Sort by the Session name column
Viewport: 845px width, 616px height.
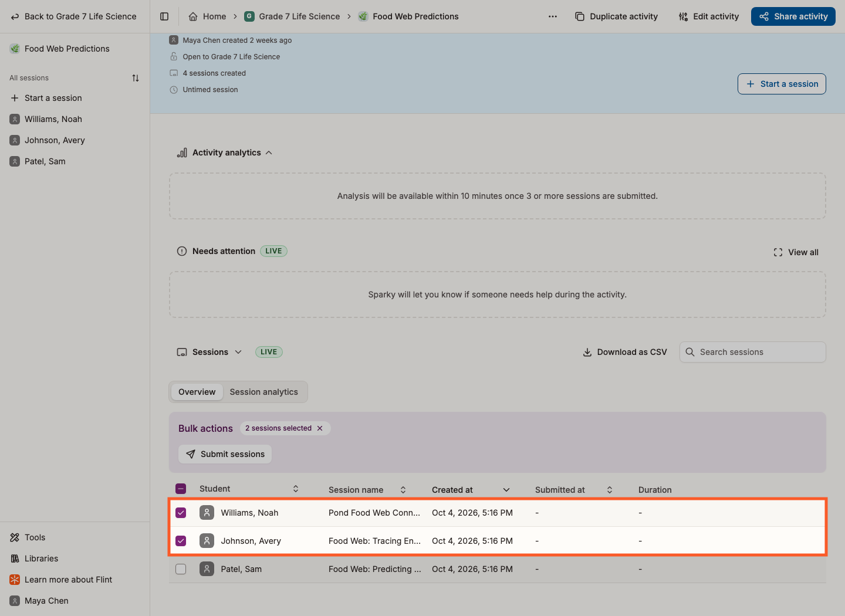click(x=403, y=490)
